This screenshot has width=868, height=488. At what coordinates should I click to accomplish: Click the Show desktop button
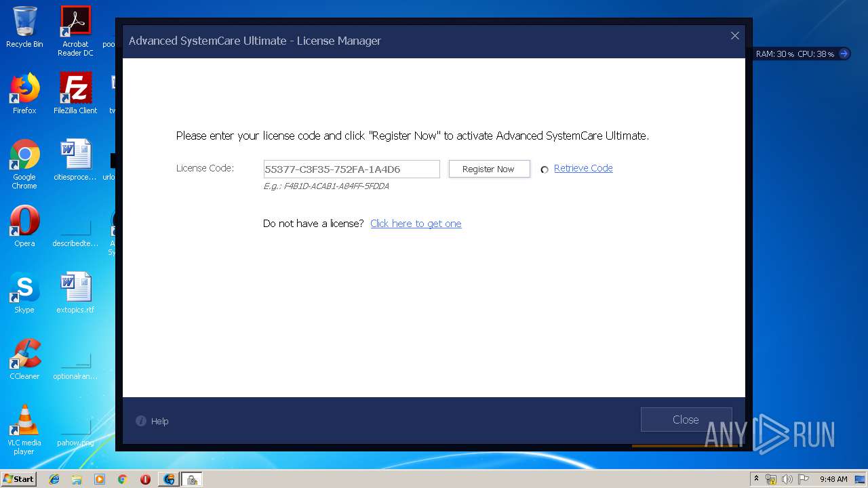(x=861, y=479)
